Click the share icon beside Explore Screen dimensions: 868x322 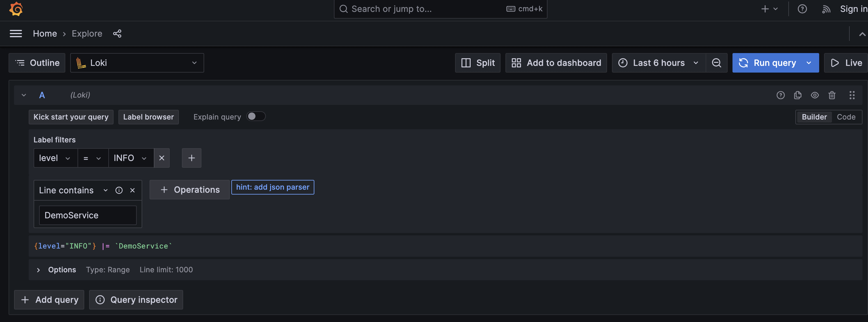click(117, 34)
